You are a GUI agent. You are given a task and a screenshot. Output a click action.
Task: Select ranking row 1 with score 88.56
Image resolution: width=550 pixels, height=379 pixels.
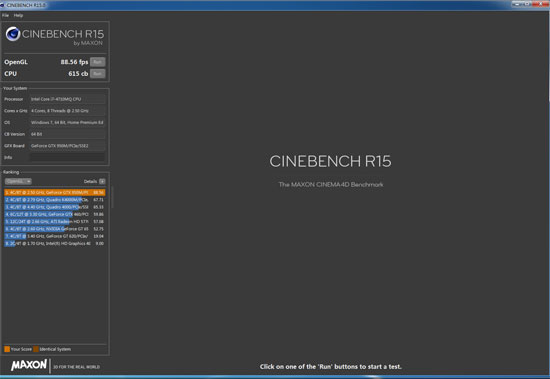click(55, 192)
